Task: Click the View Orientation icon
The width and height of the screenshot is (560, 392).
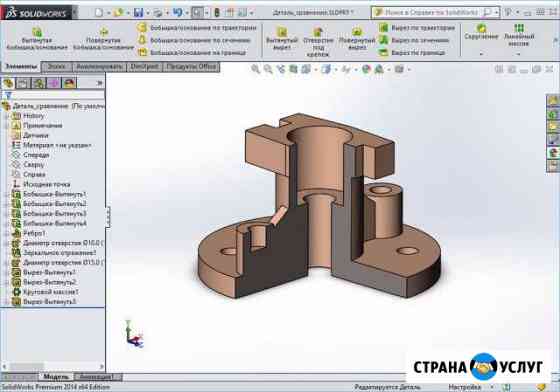Action: pos(306,69)
